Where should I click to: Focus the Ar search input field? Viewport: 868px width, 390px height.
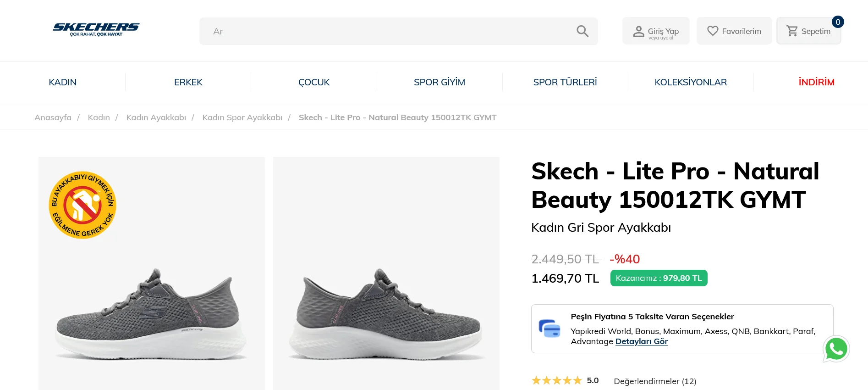pyautogui.click(x=385, y=31)
